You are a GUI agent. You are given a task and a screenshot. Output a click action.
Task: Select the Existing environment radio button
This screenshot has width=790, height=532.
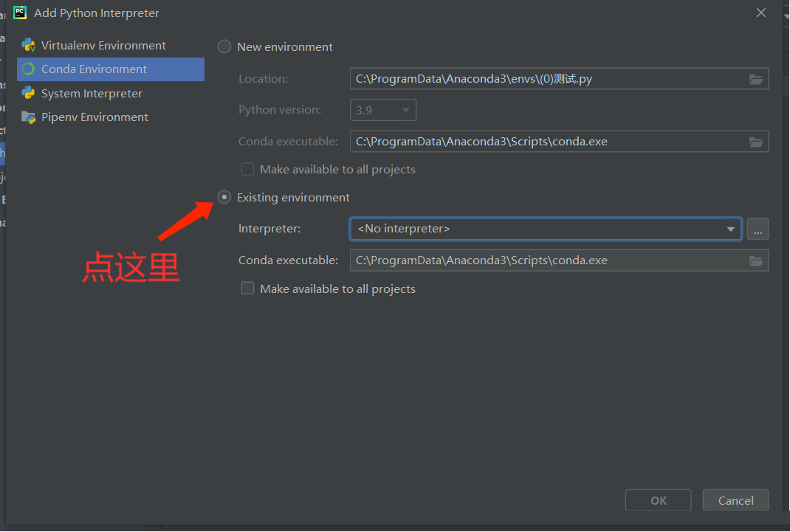click(224, 197)
